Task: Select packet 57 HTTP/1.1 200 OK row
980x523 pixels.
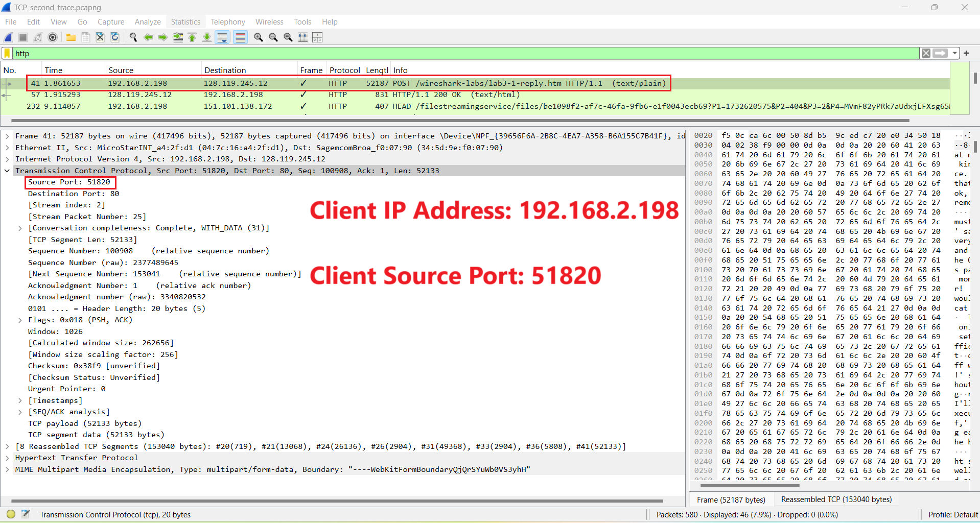Action: (475, 94)
